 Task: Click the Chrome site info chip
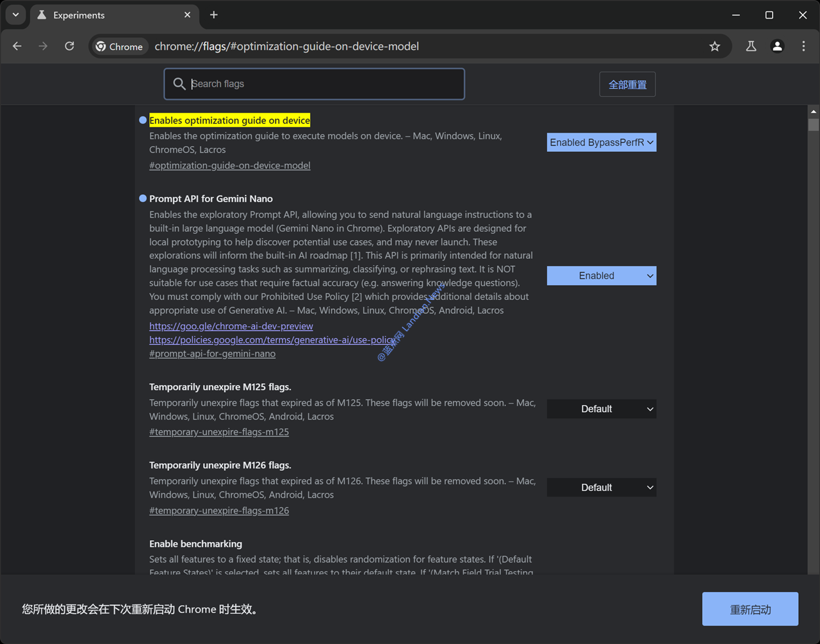(x=119, y=47)
